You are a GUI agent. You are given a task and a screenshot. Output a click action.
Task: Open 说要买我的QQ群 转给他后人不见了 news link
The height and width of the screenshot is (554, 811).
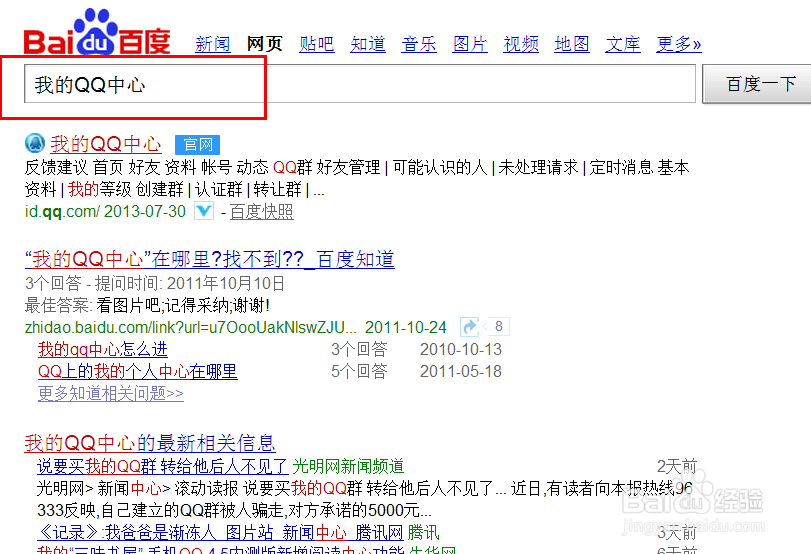[162, 467]
